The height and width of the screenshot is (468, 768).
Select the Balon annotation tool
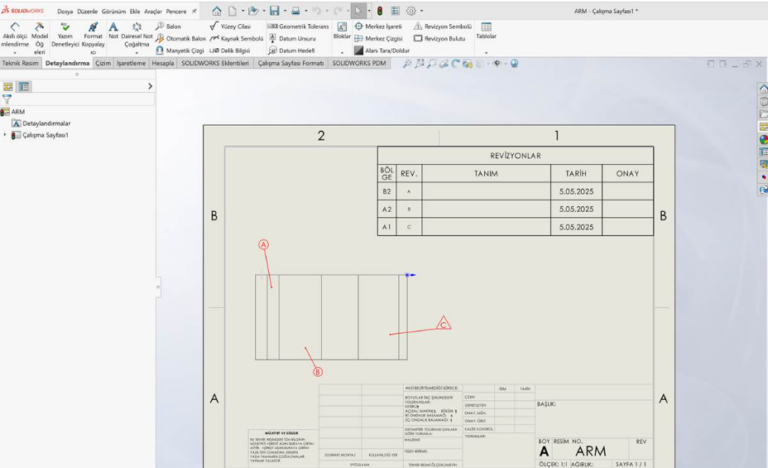click(x=168, y=26)
